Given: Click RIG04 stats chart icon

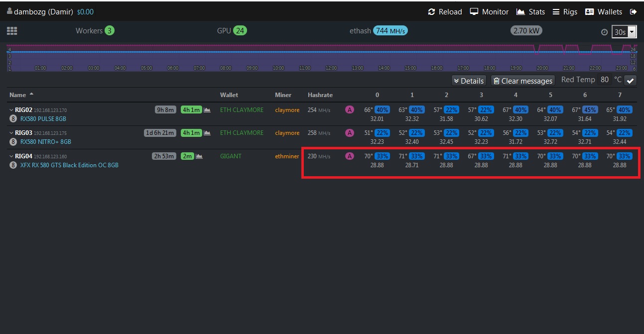Looking at the screenshot, I should (x=199, y=156).
